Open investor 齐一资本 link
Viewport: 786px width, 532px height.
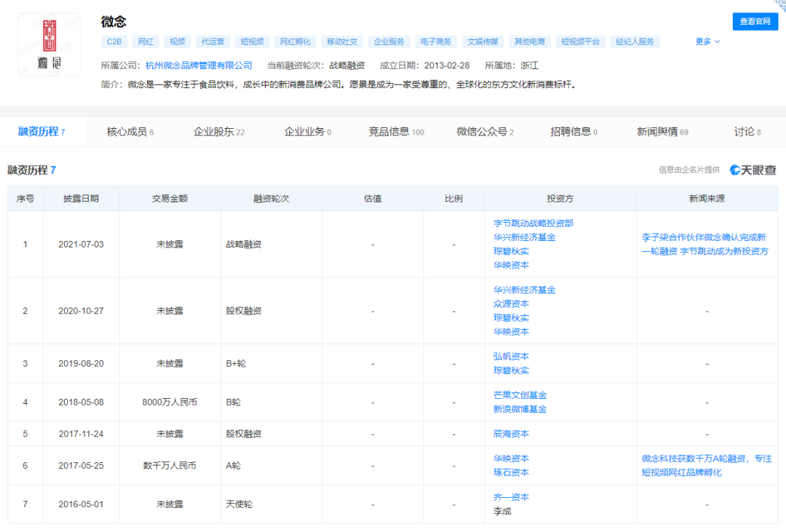click(511, 497)
